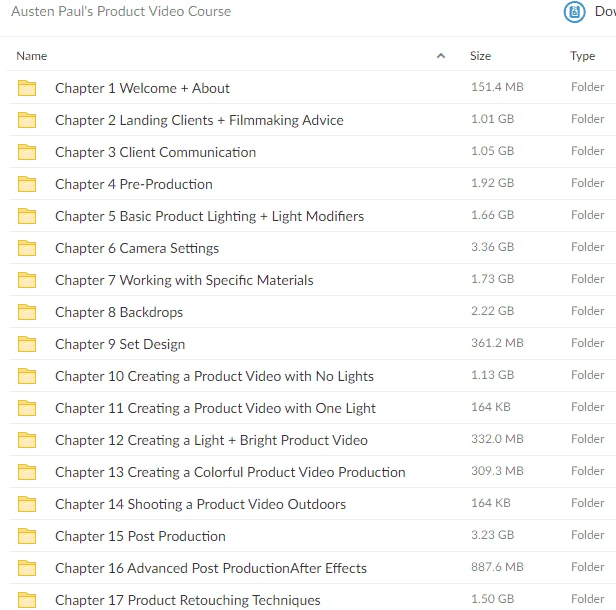The image size is (616, 610).
Task: Open Chapter 12 Creating a Light + Bright Product Video
Action: 211,440
